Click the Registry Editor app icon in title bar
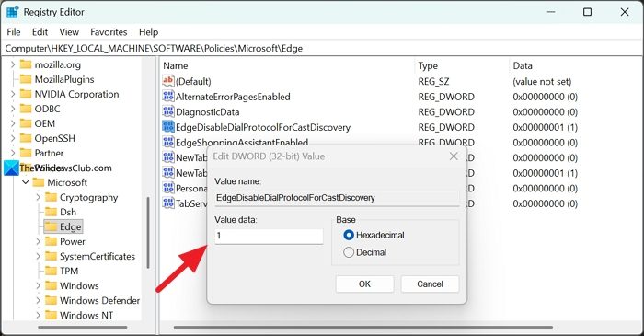 tap(12, 12)
